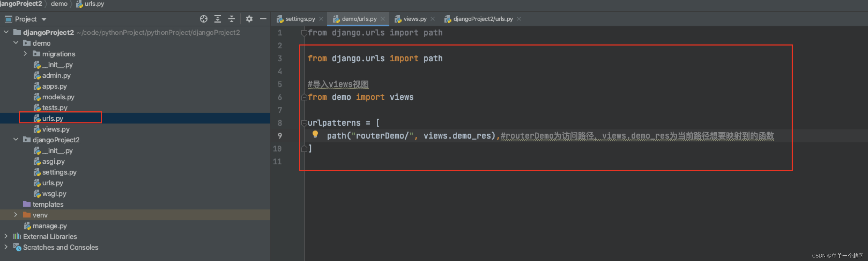Click the folder icon beside templates
The height and width of the screenshot is (261, 868).
click(27, 204)
